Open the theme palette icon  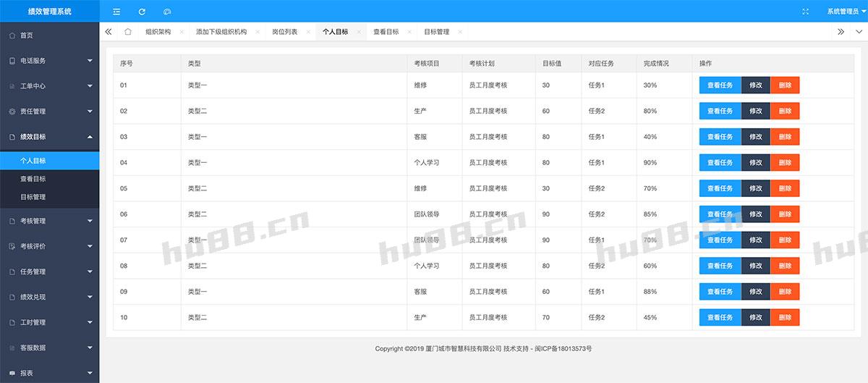coord(167,12)
